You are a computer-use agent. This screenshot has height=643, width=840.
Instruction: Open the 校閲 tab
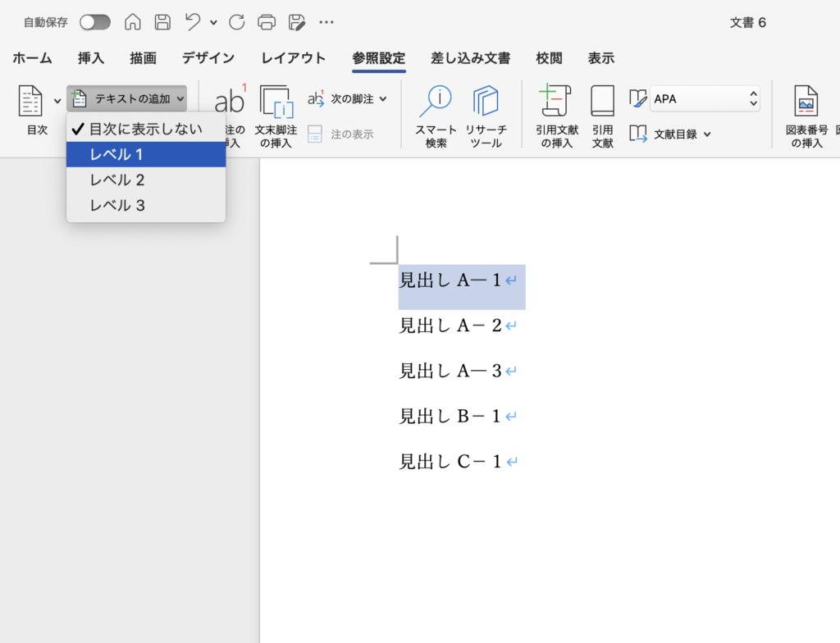(x=549, y=58)
